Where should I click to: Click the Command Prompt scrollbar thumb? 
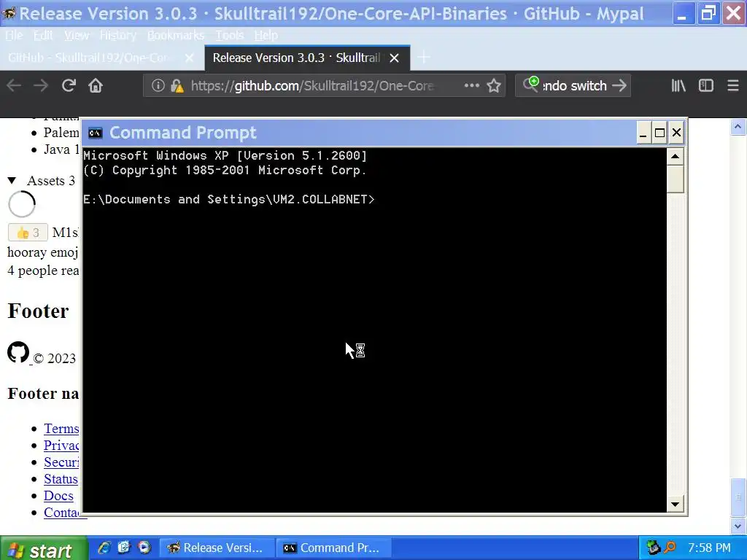[675, 179]
